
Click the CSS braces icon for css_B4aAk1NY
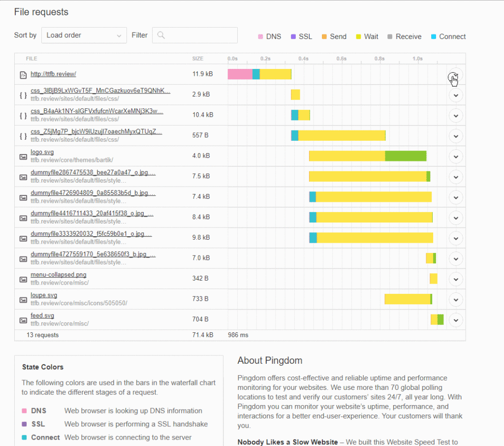coord(23,116)
